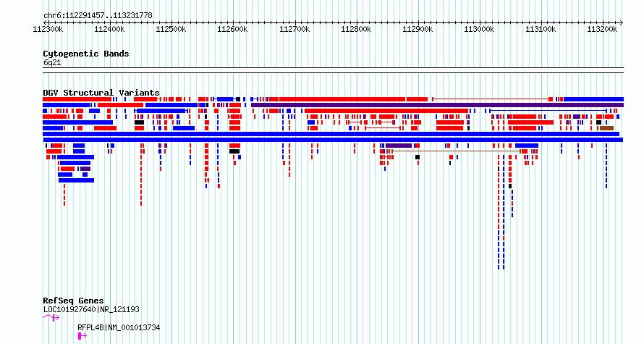Select the long purple variant bar in second DGV row

click(437, 105)
